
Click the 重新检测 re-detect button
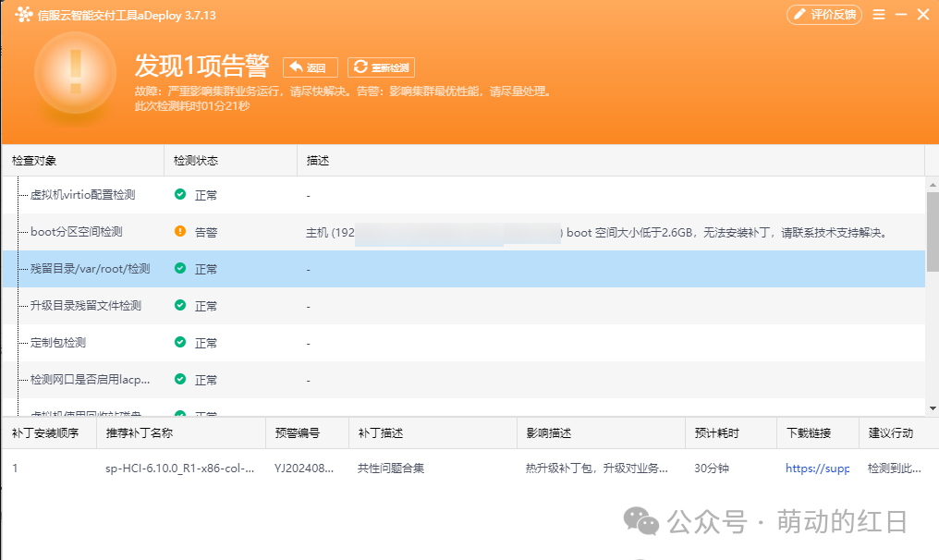tap(381, 67)
